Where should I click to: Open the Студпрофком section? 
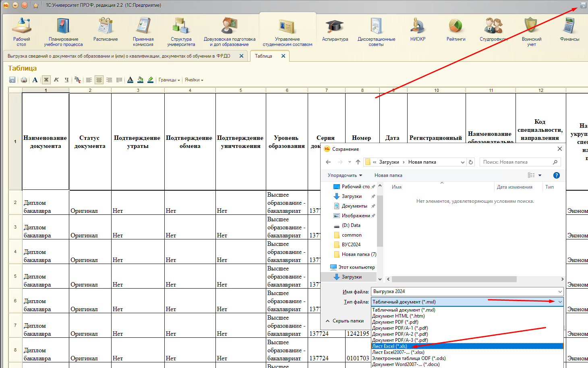[493, 29]
